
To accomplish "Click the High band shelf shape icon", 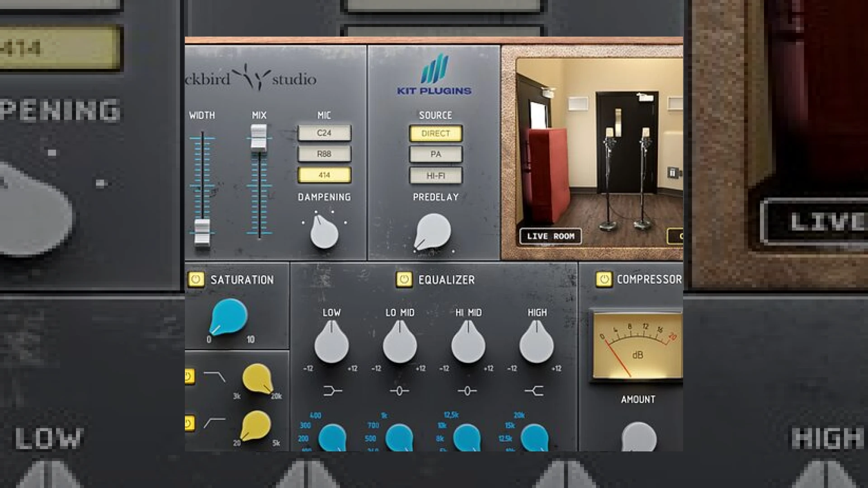I will pos(534,391).
